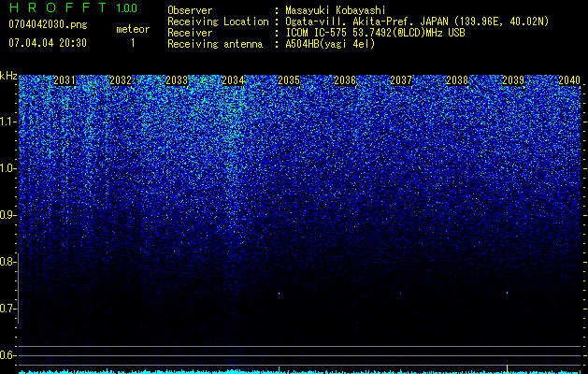Image resolution: width=588 pixels, height=374 pixels.
Task: Select antenna A504HB(yagi 4el) text
Action: point(330,44)
